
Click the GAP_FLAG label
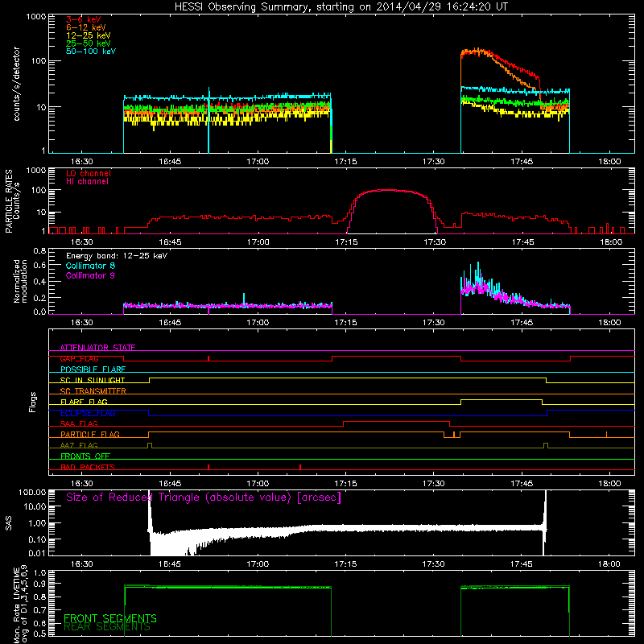[79, 358]
